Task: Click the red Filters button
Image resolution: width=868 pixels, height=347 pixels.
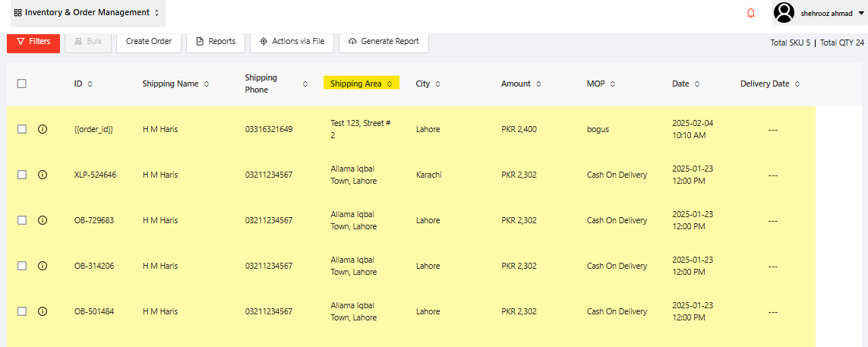Action: pyautogui.click(x=33, y=42)
